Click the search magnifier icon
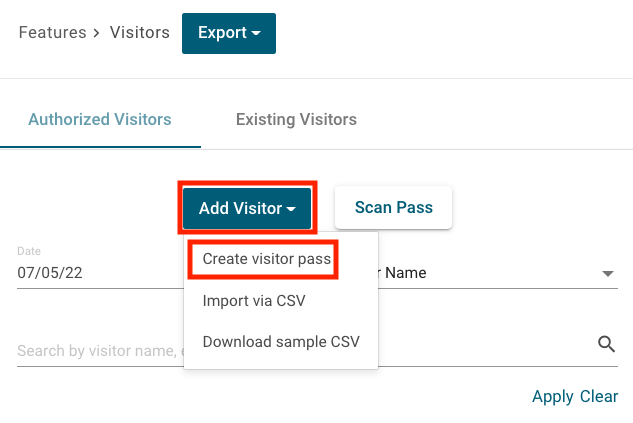This screenshot has width=633, height=423. [606, 345]
